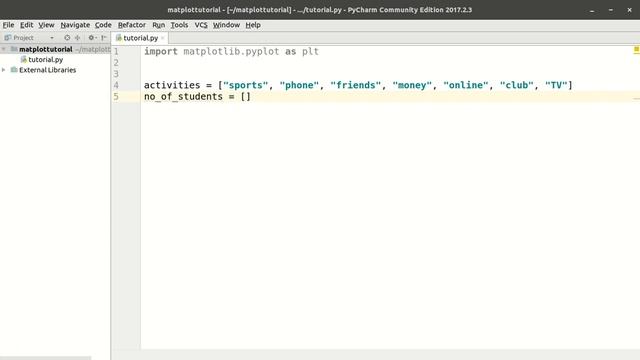Click the "online" string in code
Viewport: 640px width, 360px height.
(x=466, y=85)
